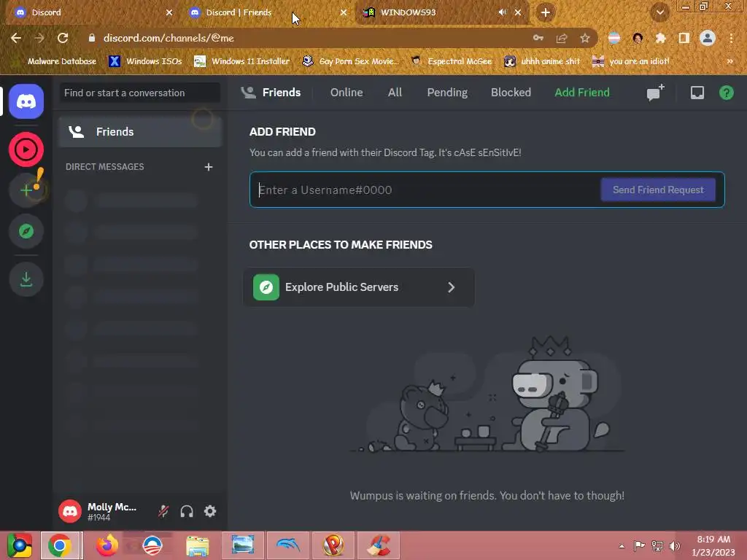This screenshot has height=560, width=747.
Task: Toggle microphone mute in user panel
Action: click(163, 511)
